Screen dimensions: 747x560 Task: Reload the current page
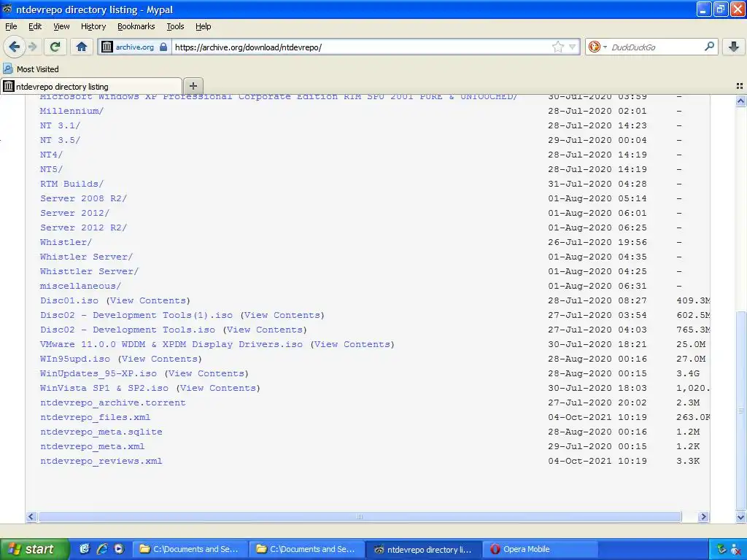pos(55,47)
